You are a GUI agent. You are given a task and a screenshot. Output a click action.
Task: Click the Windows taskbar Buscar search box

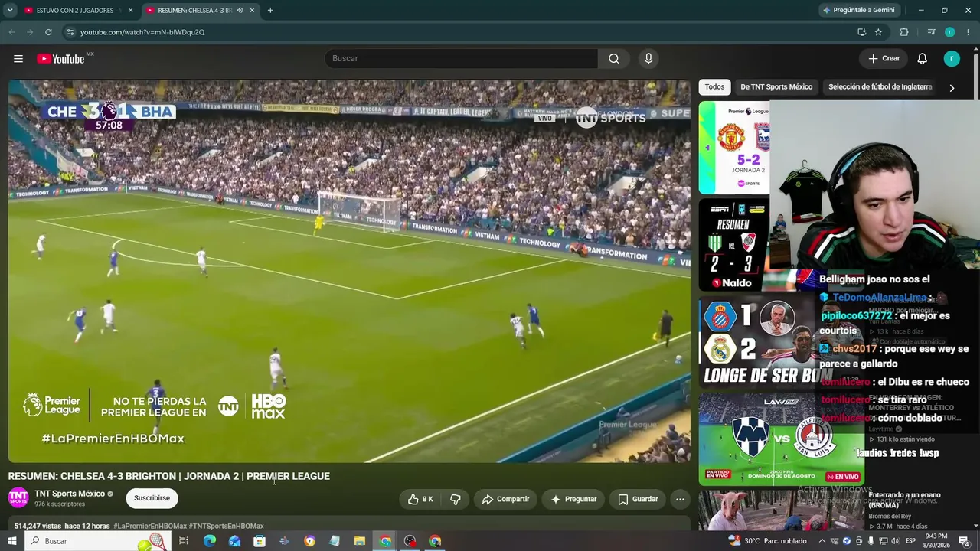click(x=98, y=541)
